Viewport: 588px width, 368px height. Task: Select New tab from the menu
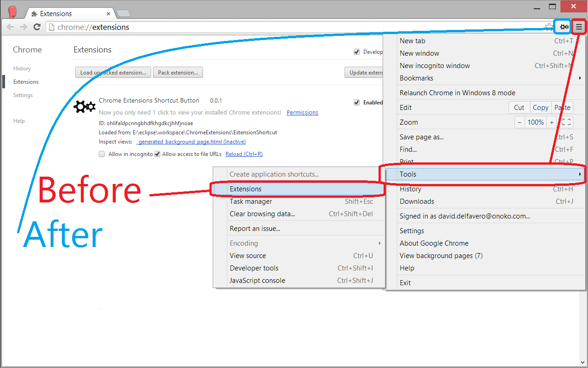485,41
